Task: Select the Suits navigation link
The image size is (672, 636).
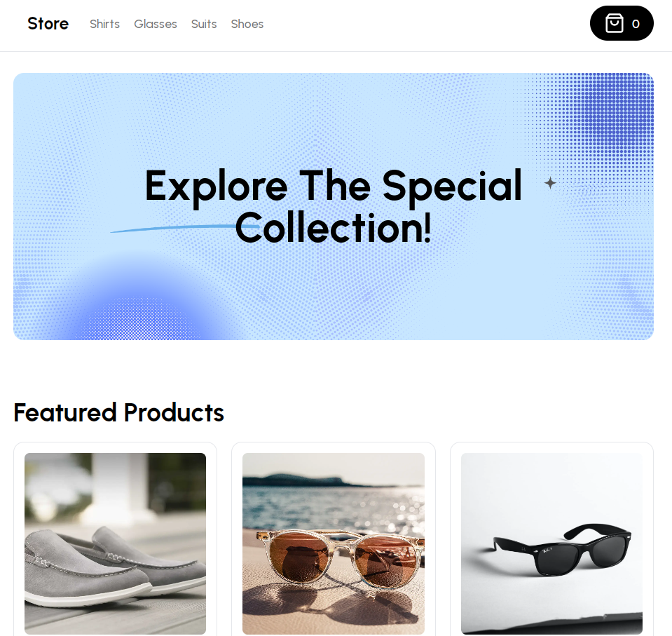Action: [x=204, y=24]
